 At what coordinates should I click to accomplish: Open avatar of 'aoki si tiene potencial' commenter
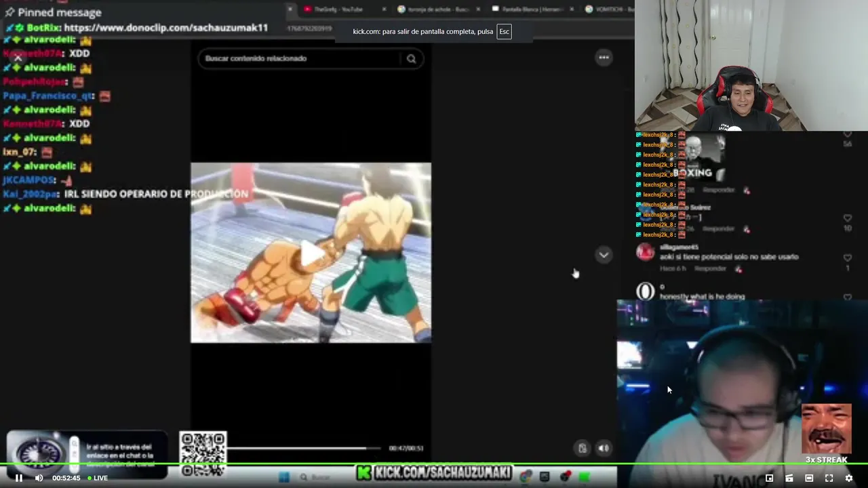coord(646,252)
